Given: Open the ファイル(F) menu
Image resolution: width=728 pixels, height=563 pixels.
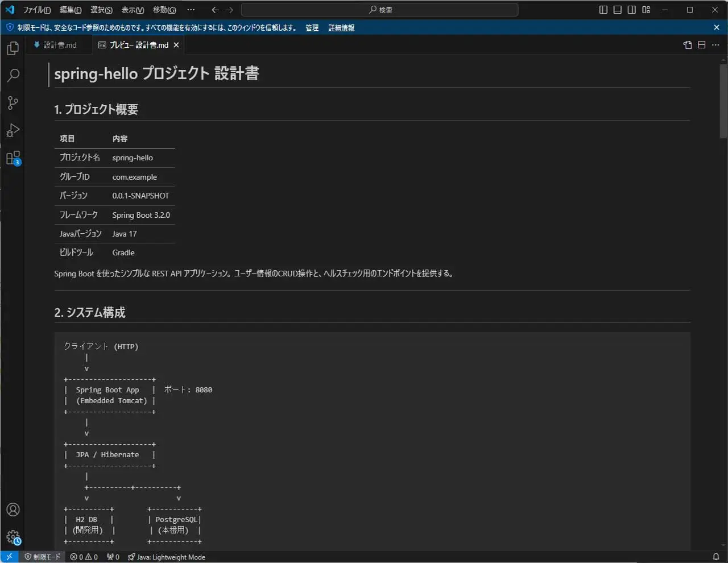Looking at the screenshot, I should click(37, 10).
